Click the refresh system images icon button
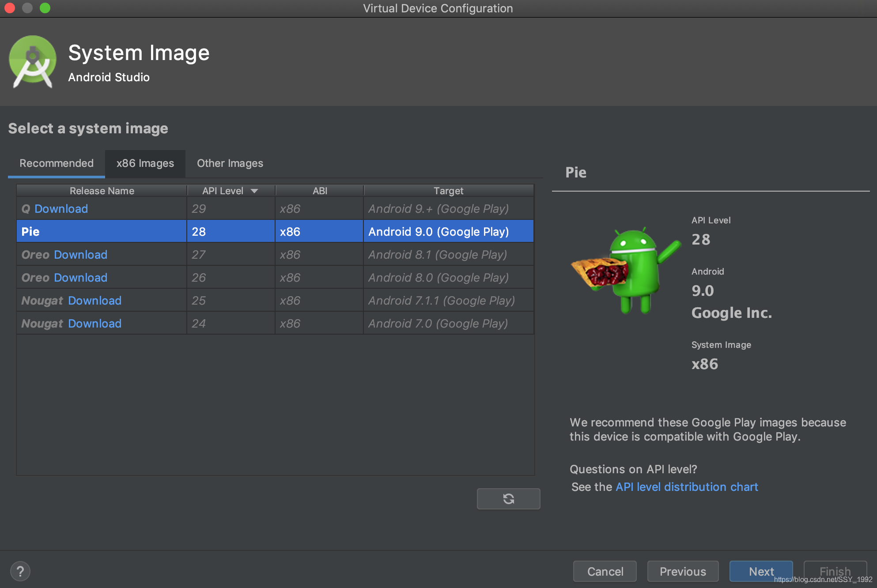 tap(508, 499)
